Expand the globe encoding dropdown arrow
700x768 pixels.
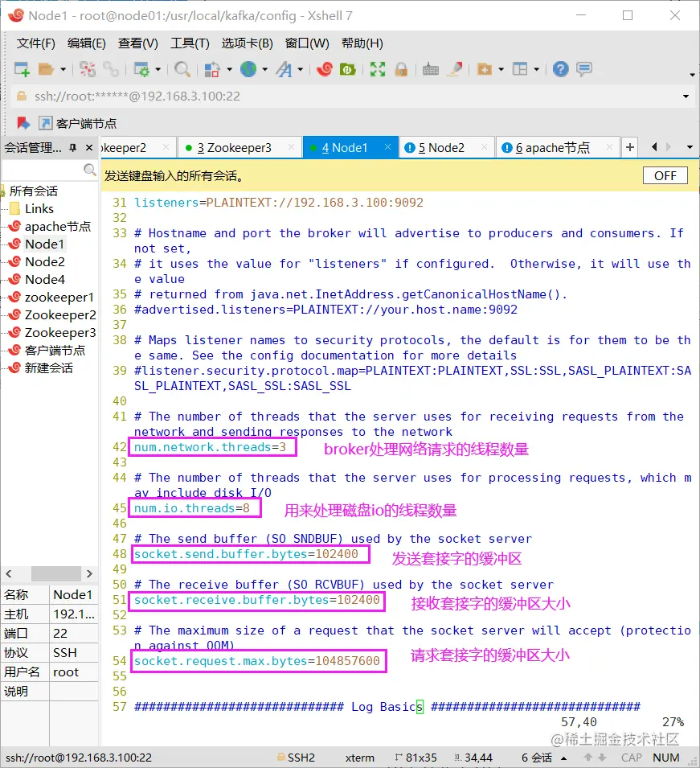(265, 69)
